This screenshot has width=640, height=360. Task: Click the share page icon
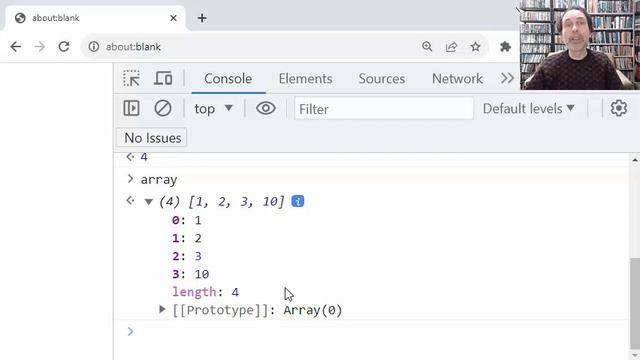click(451, 47)
